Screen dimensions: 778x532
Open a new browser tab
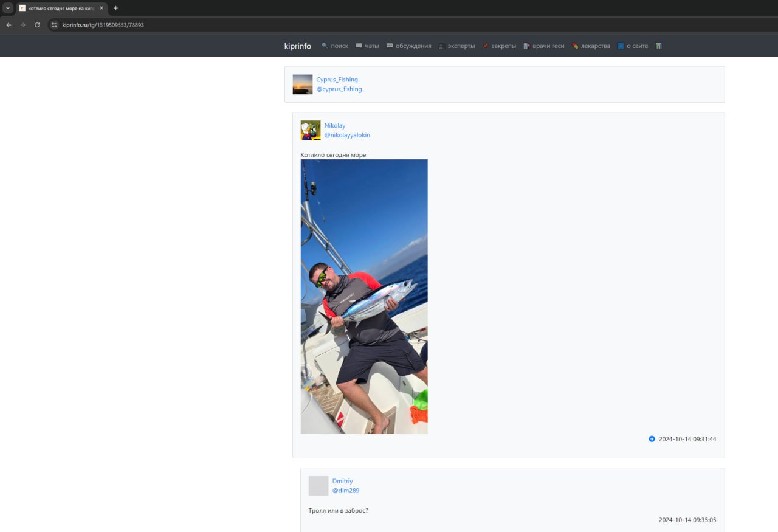coord(115,8)
